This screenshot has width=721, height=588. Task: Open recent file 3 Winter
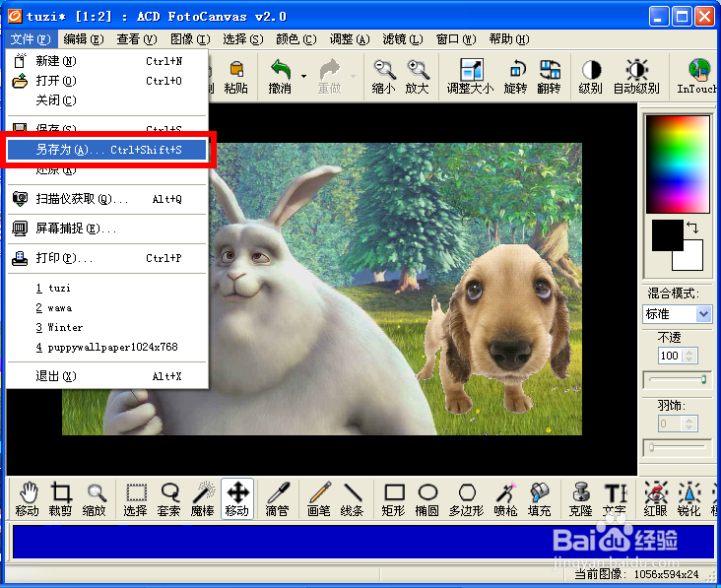click(x=107, y=328)
